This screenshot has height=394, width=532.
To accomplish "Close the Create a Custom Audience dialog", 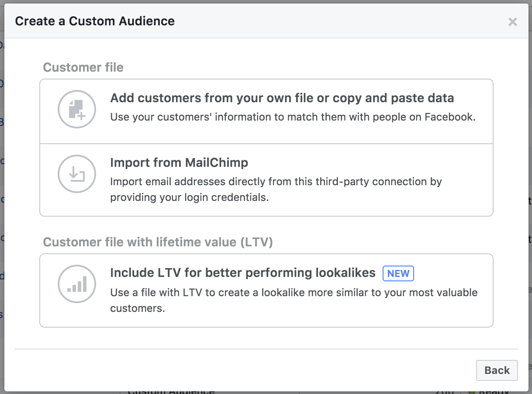I will coord(513,22).
